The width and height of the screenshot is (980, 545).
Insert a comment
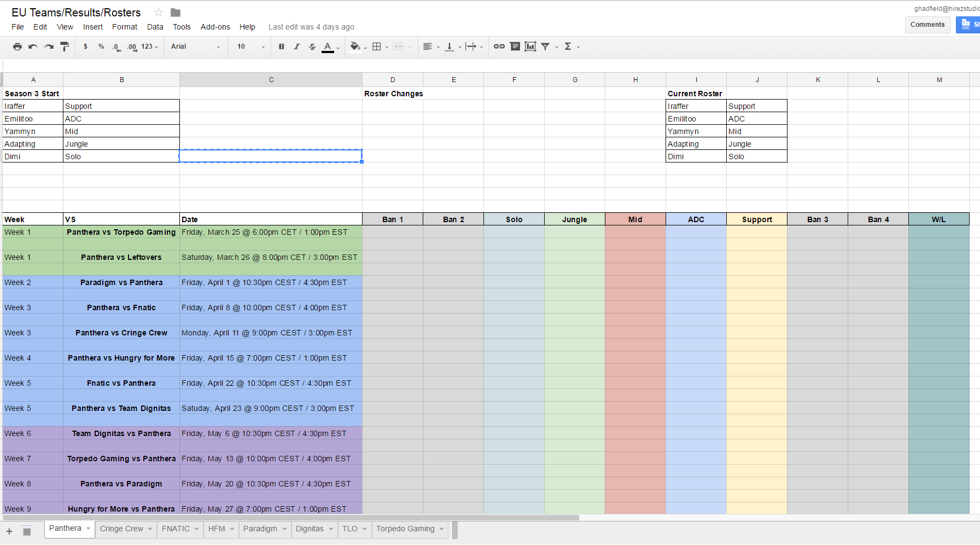coord(515,47)
